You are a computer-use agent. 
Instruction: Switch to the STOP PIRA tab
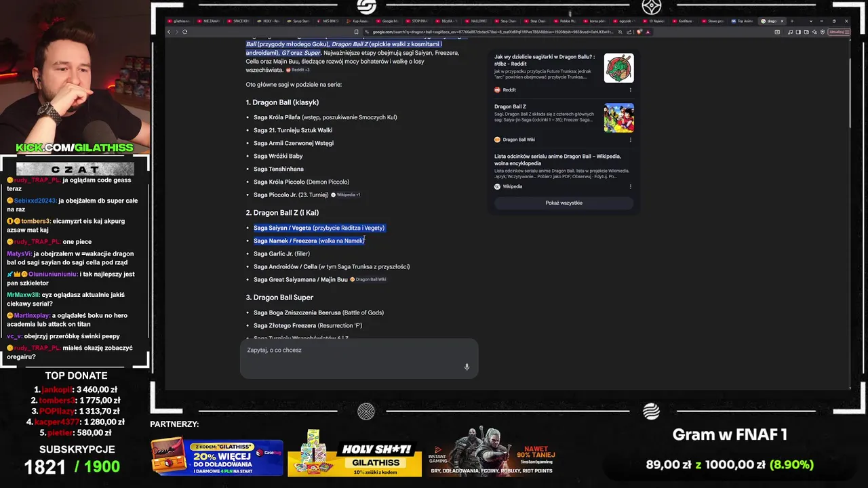pos(416,21)
